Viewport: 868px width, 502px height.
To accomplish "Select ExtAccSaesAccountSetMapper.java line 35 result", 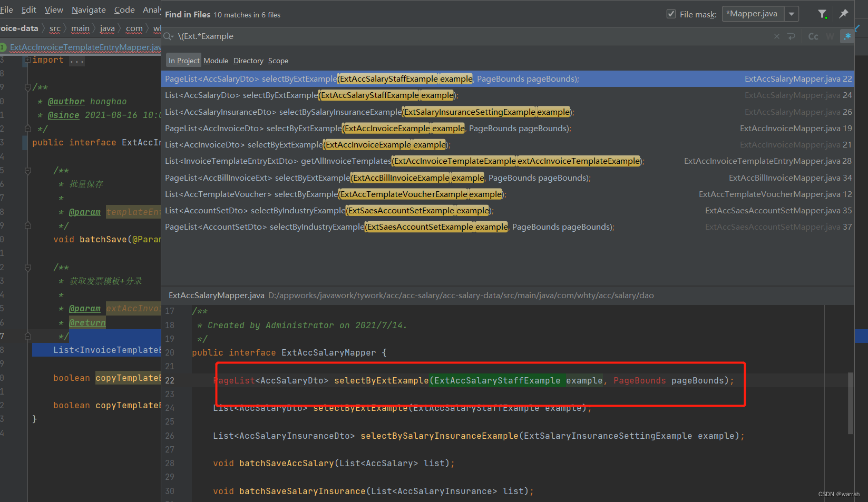I will (x=508, y=211).
